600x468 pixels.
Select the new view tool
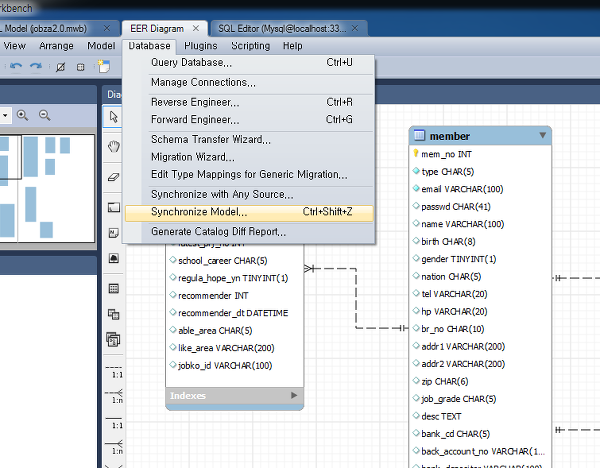pyautogui.click(x=114, y=314)
